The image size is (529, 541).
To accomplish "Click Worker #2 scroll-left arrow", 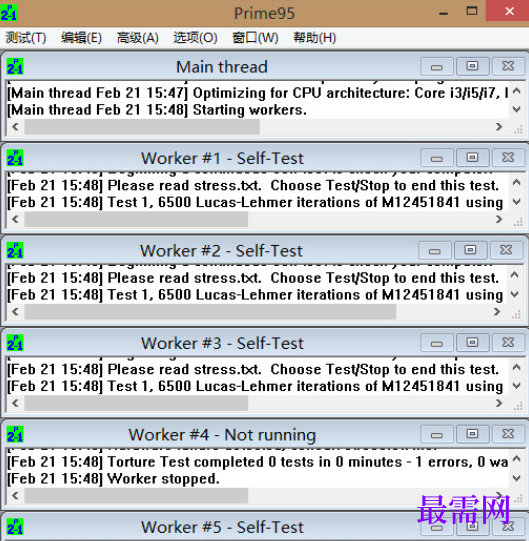I will 15,312.
